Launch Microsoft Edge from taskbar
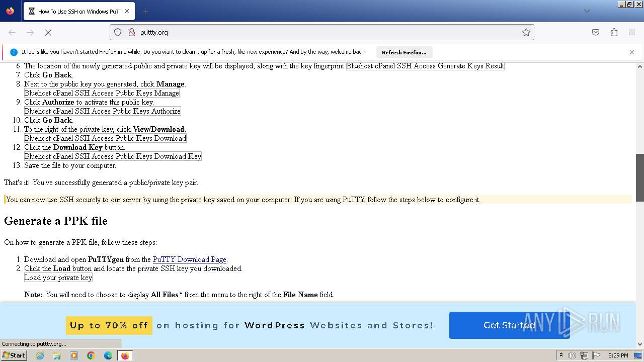Viewport: 644px width, 362px height. pyautogui.click(x=108, y=355)
